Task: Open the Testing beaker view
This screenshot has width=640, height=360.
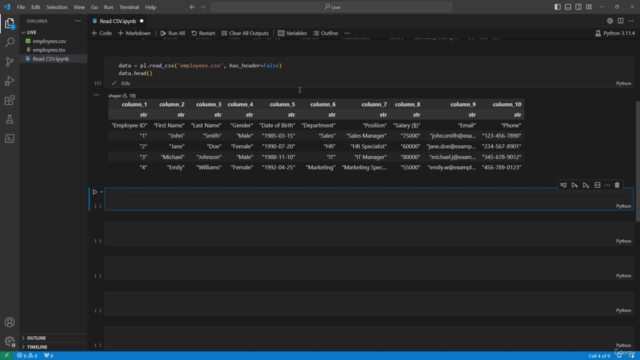Action: pyautogui.click(x=9, y=119)
